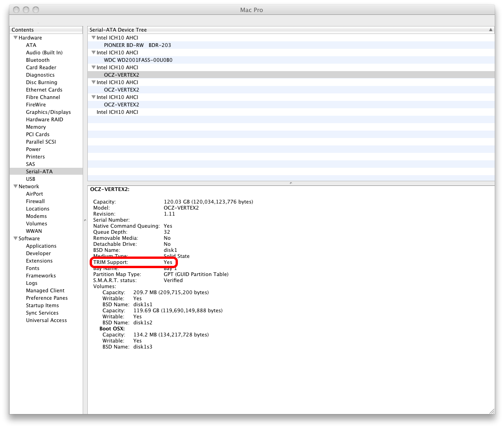This screenshot has height=428, width=504.
Task: Click S.M.A.R.T. status Verified value
Action: (173, 280)
